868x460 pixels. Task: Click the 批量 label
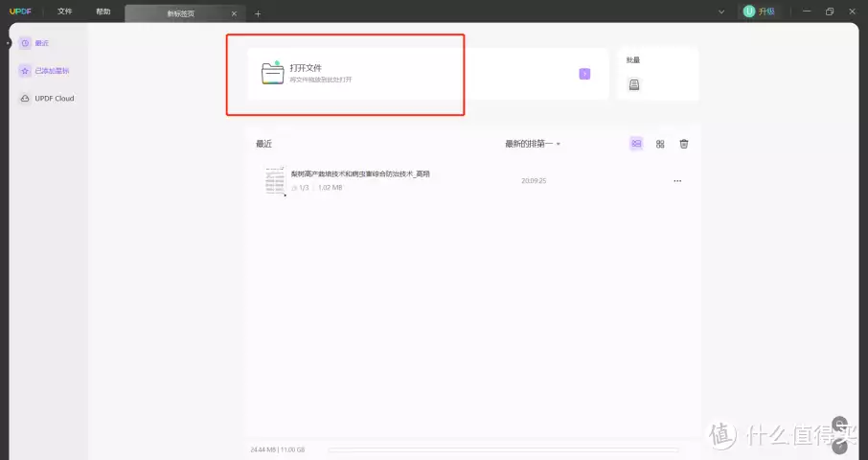tap(633, 59)
